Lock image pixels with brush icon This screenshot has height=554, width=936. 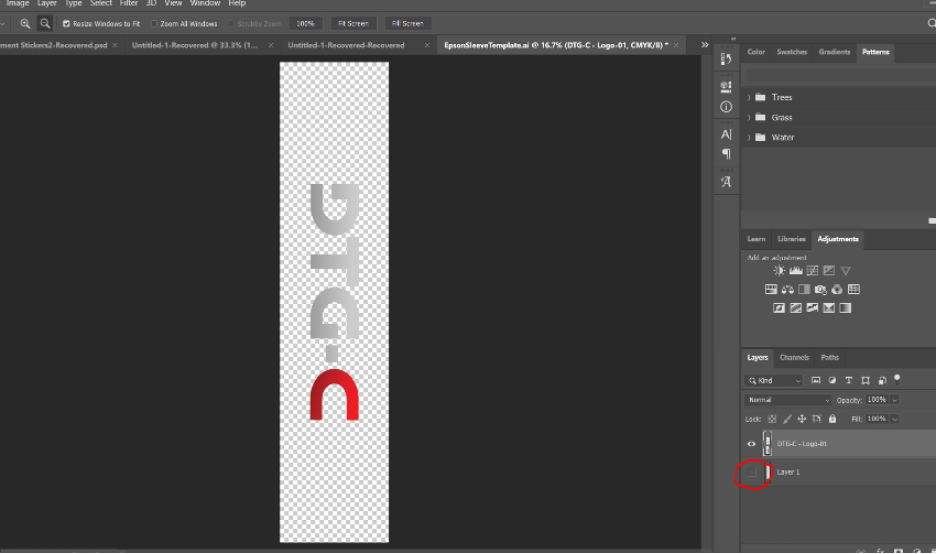787,419
